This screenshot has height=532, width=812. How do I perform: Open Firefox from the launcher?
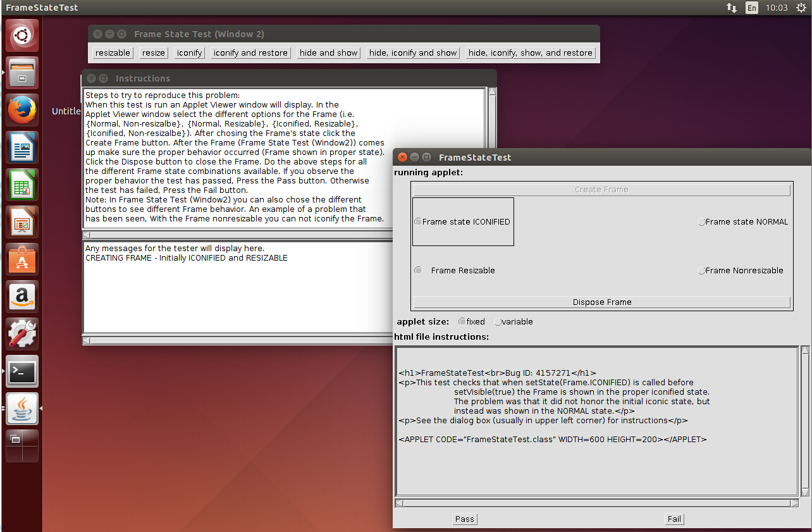(x=22, y=110)
